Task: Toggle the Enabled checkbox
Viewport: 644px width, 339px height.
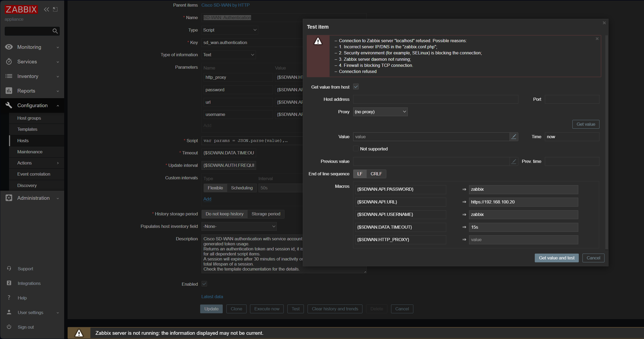Action: coord(204,284)
